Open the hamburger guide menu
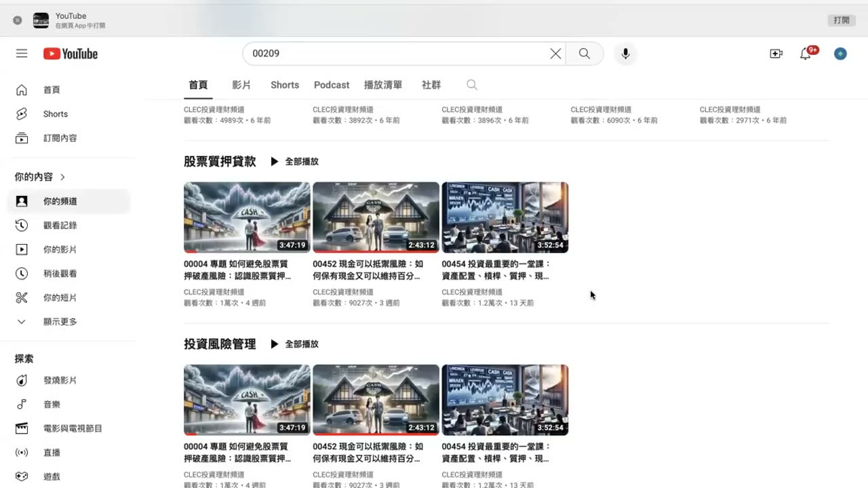This screenshot has height=488, width=868. 22,54
